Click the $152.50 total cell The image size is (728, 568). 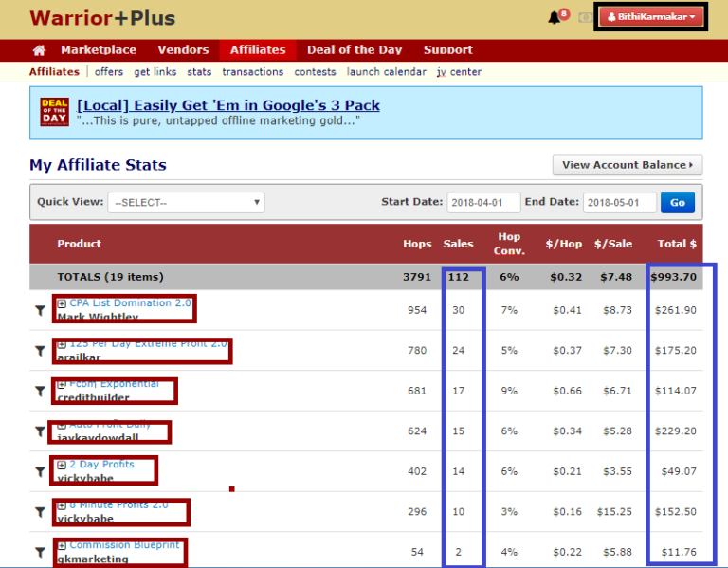coord(676,512)
